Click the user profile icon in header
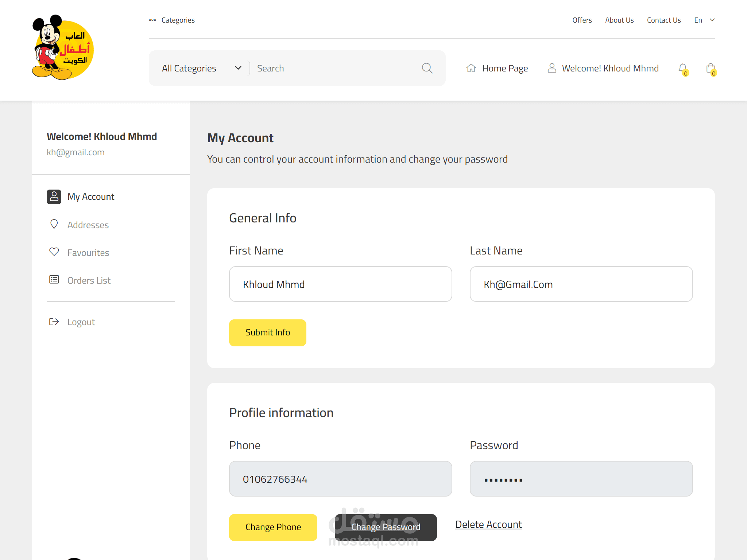The height and width of the screenshot is (560, 747). [x=552, y=68]
